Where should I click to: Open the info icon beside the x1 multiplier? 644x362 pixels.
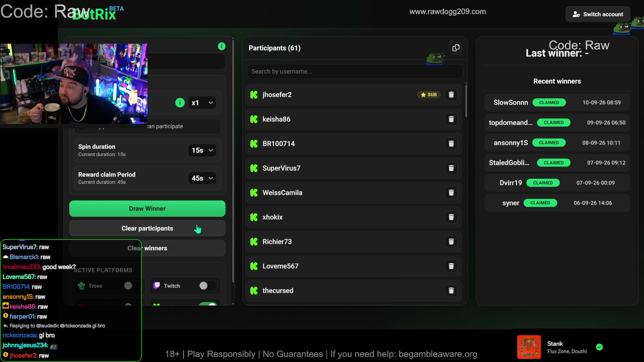click(180, 103)
